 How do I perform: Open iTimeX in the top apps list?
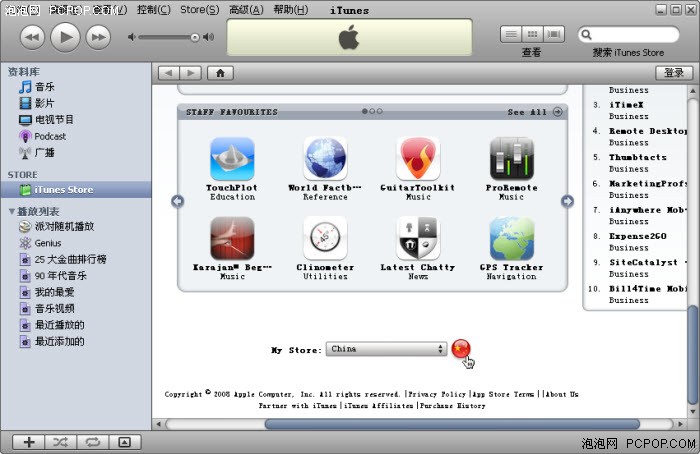626,105
